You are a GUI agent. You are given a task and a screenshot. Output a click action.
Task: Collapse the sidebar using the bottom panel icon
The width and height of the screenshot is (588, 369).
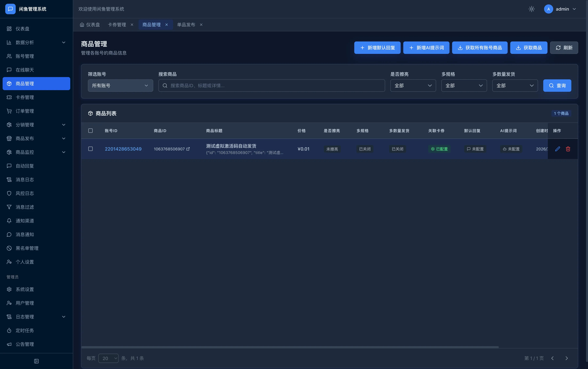point(36,361)
